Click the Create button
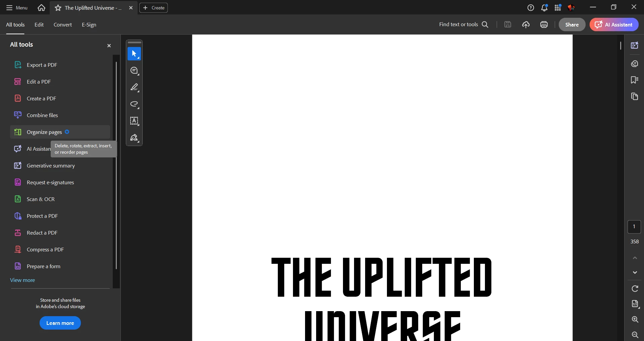Screen dimensions: 644x341 pos(154,8)
